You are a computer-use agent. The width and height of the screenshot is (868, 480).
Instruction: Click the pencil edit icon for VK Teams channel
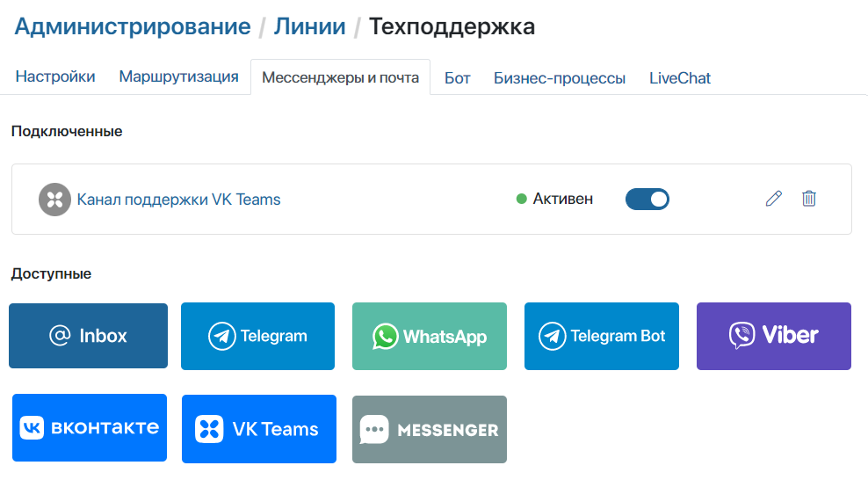point(774,199)
